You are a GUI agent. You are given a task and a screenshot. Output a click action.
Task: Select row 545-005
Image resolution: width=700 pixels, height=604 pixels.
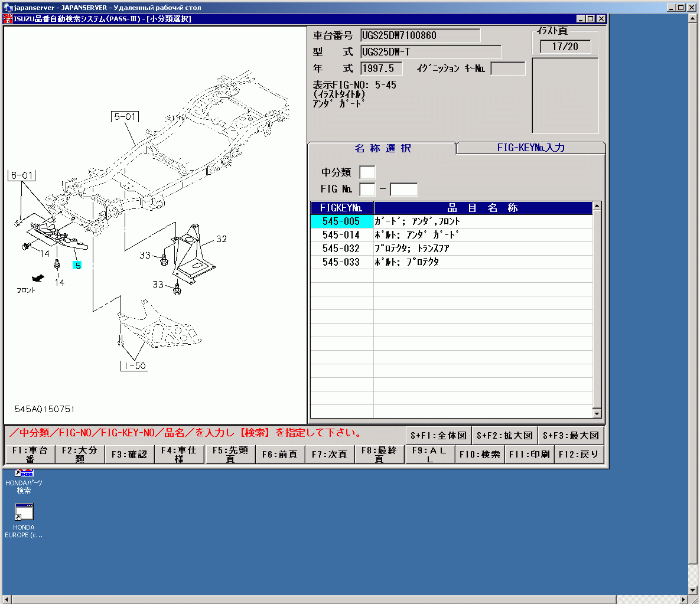[451, 222]
